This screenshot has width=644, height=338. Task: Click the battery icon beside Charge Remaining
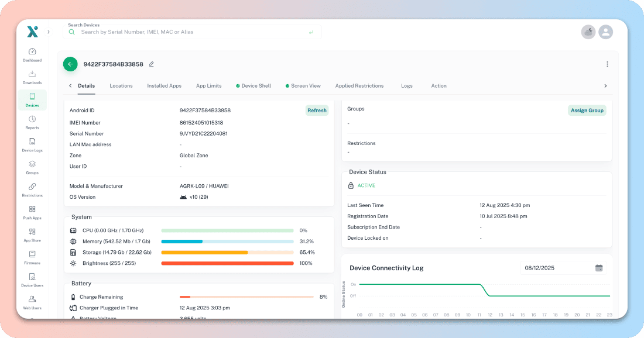pyautogui.click(x=73, y=297)
